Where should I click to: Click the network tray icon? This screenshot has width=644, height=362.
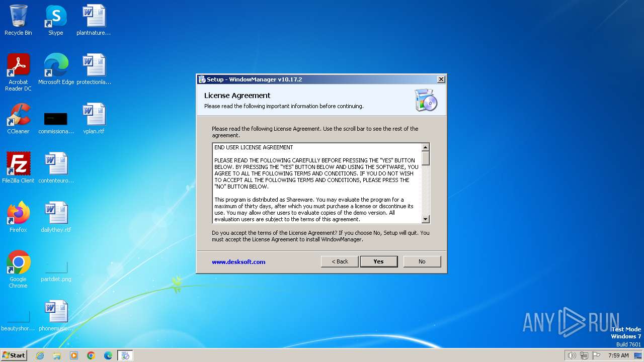coord(584,355)
